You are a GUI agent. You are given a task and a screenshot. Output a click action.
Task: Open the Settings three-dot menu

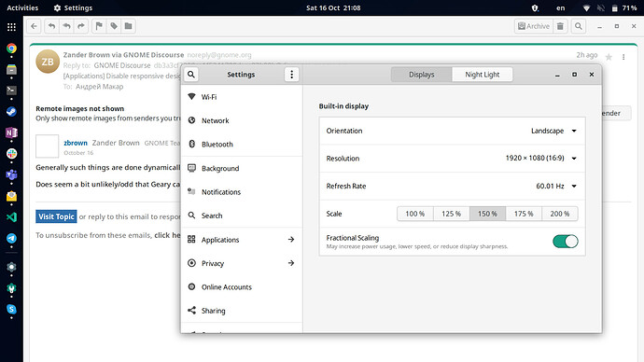pos(291,75)
